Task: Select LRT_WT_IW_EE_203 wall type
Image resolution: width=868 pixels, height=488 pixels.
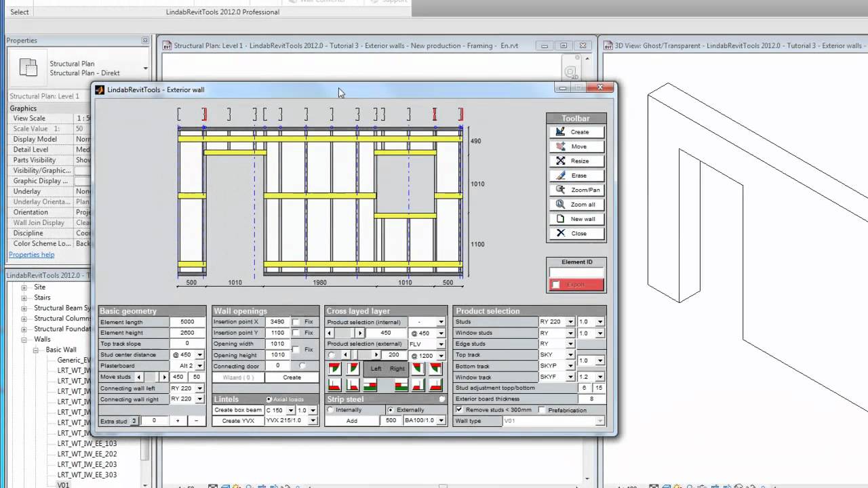Action: click(x=87, y=464)
